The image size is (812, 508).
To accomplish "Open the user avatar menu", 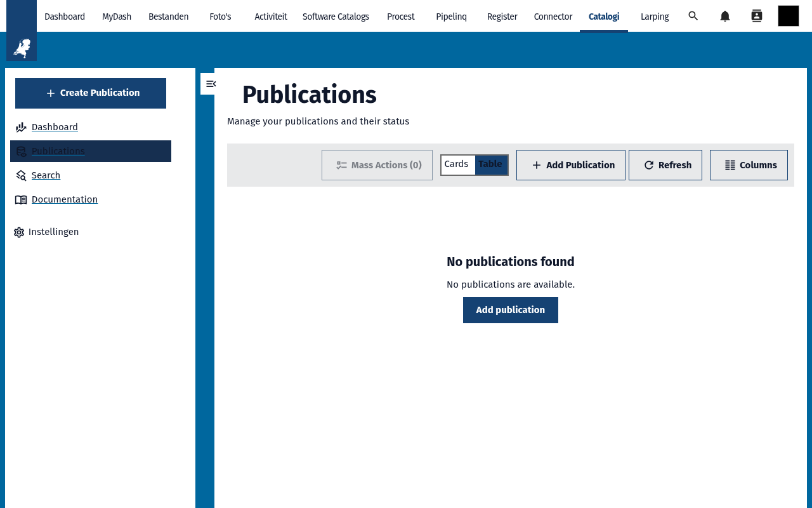I will pyautogui.click(x=789, y=16).
